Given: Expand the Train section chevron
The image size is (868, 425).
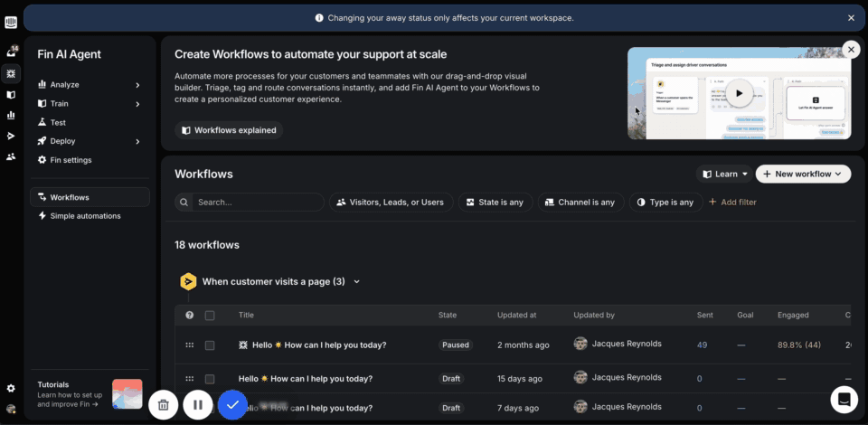Looking at the screenshot, I should coord(137,104).
